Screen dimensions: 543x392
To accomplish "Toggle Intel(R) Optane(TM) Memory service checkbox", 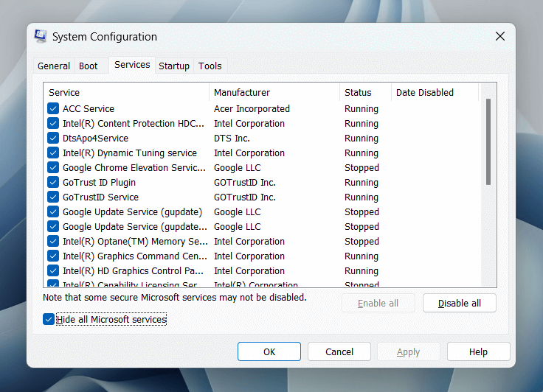I will tap(53, 242).
